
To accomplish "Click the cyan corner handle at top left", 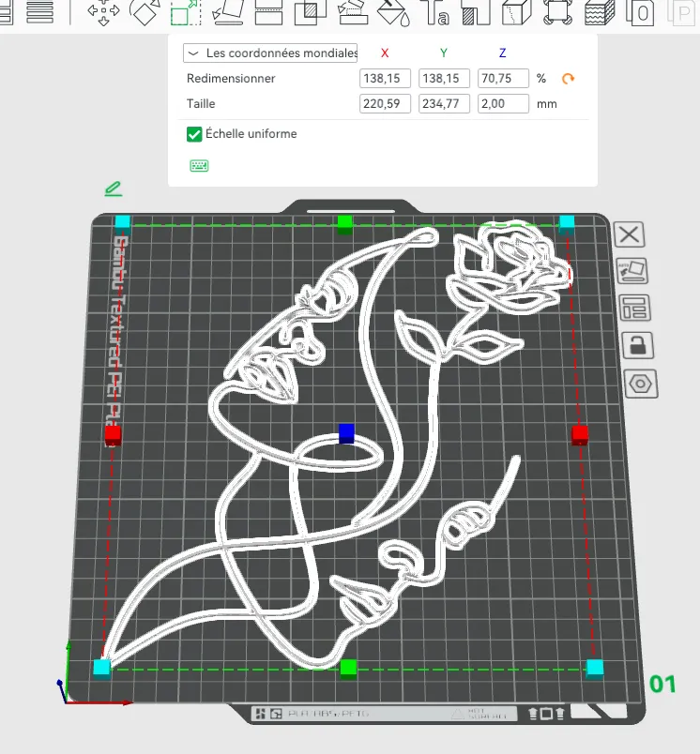I will (x=123, y=223).
